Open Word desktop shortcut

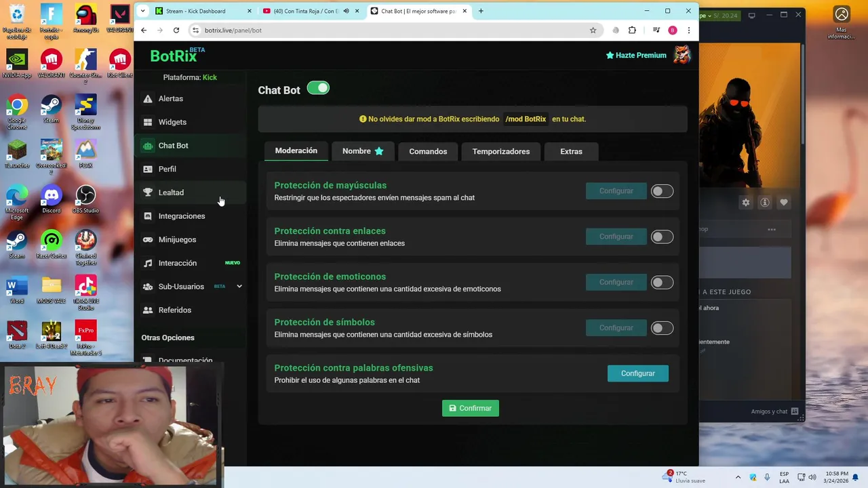coord(17,290)
